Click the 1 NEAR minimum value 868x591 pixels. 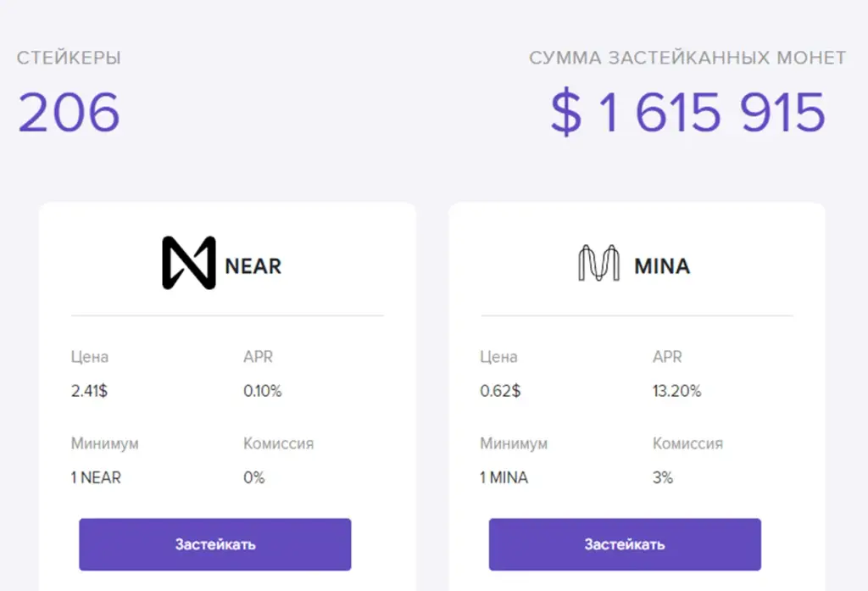(96, 477)
